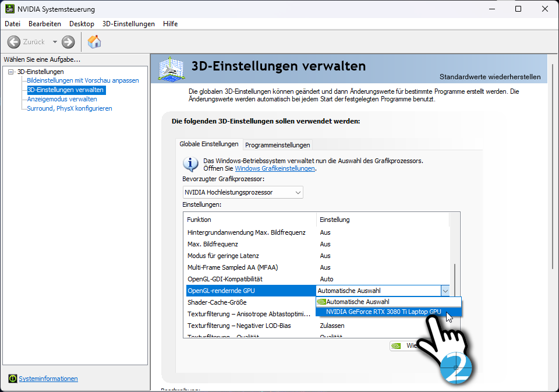Open the Hilfe menu

170,23
